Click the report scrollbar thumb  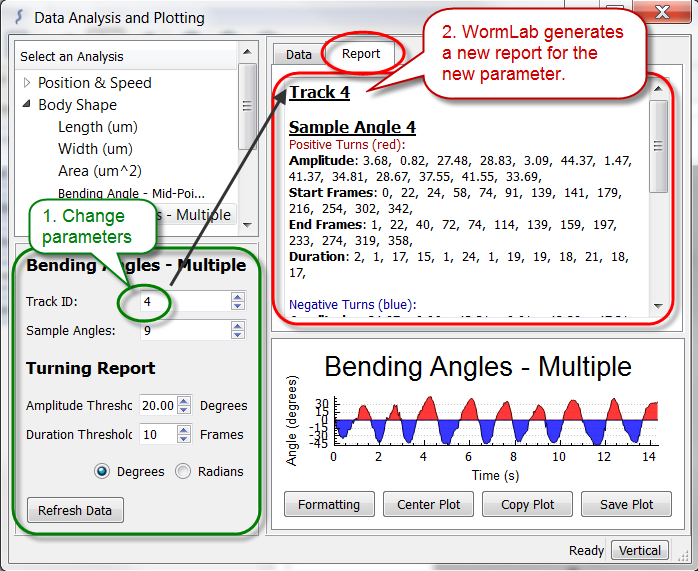pos(658,146)
